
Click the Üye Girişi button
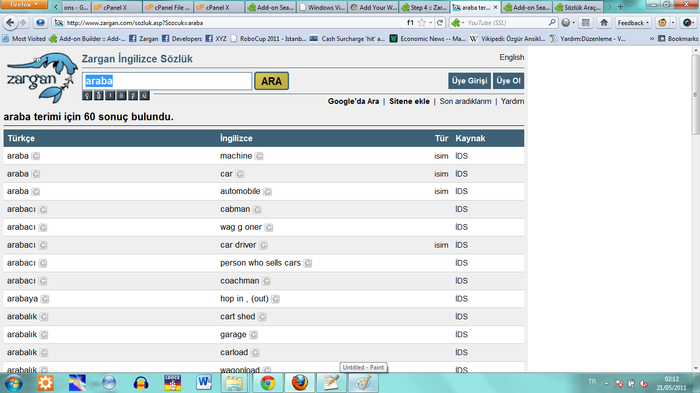[x=469, y=81]
